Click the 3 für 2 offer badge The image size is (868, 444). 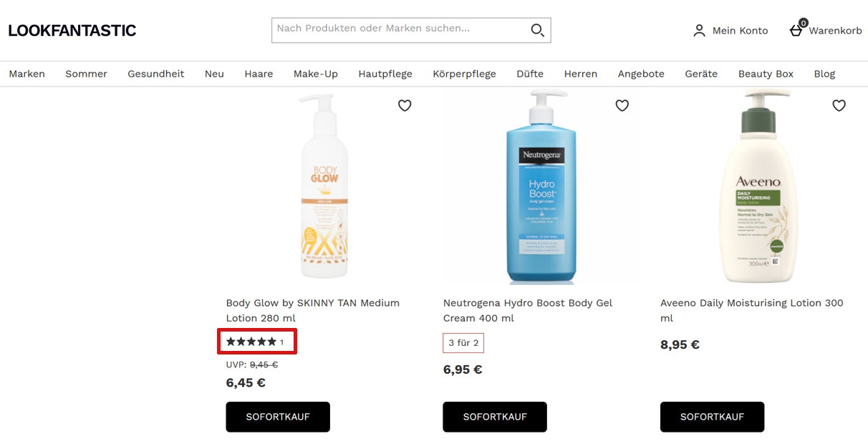[x=463, y=343]
